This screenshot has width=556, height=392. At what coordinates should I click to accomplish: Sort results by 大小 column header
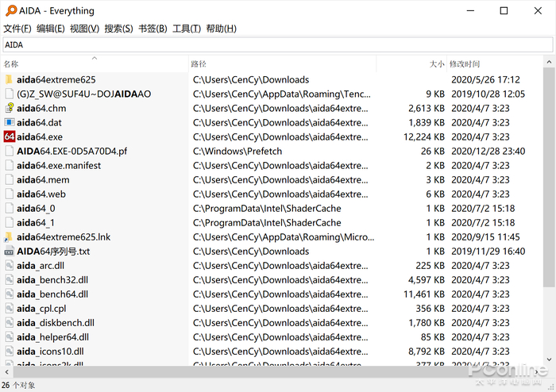pyautogui.click(x=411, y=63)
